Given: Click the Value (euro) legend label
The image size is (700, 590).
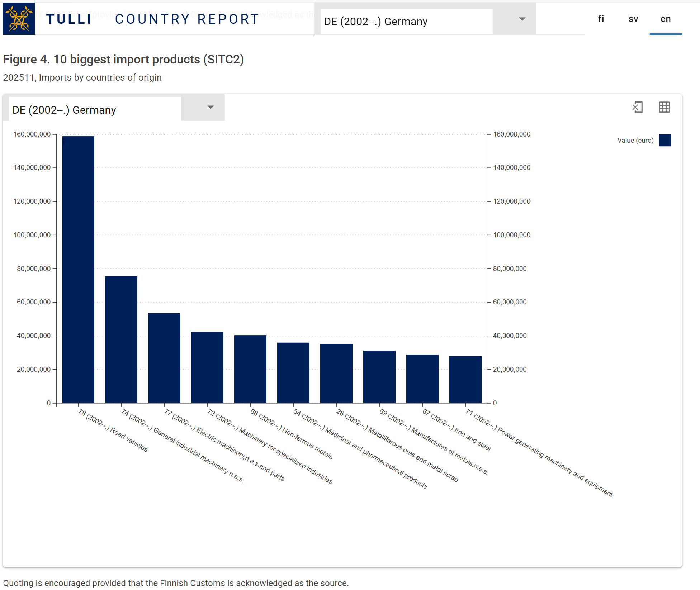Looking at the screenshot, I should click(x=635, y=140).
